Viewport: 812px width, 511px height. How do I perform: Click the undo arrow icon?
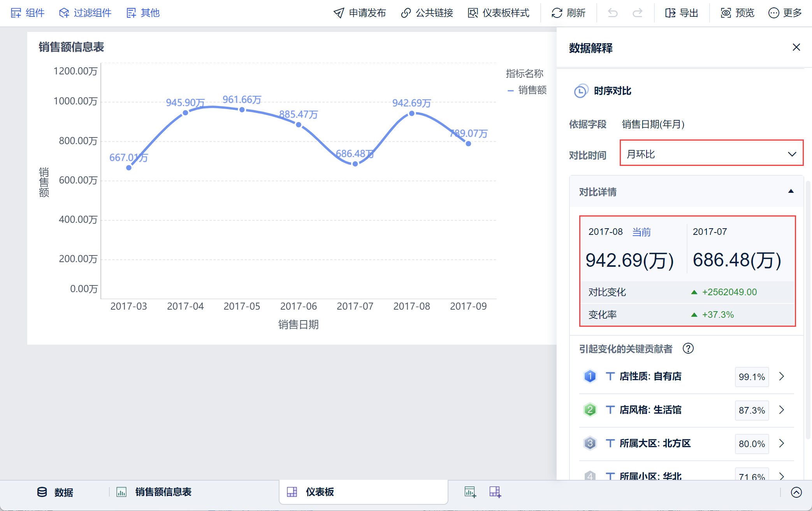point(613,13)
